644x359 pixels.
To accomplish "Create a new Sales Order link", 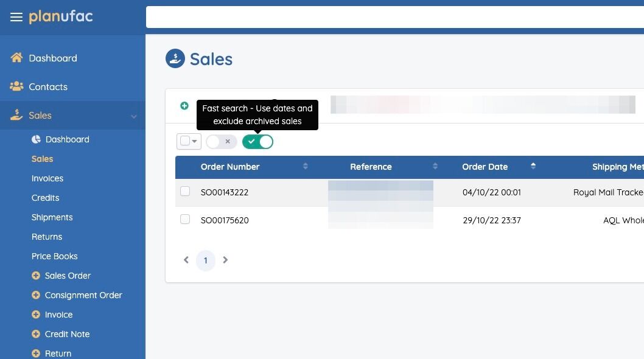I will point(68,276).
